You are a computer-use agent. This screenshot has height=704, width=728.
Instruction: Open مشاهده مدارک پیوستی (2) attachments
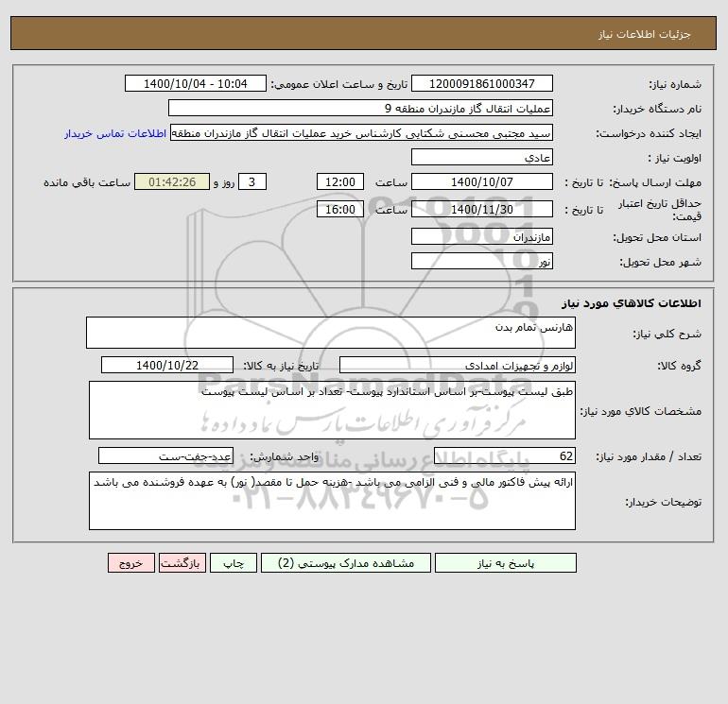pyautogui.click(x=346, y=563)
